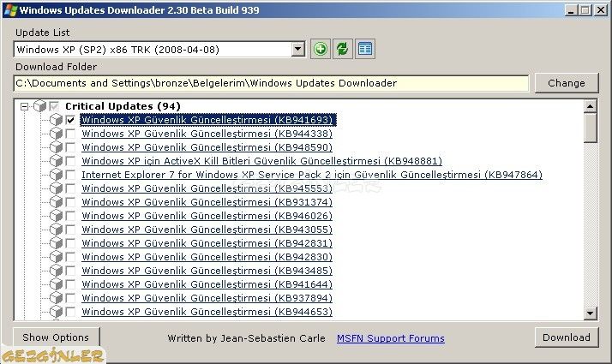Check the KB931374 update checkbox
The width and height of the screenshot is (612, 364).
70,202
